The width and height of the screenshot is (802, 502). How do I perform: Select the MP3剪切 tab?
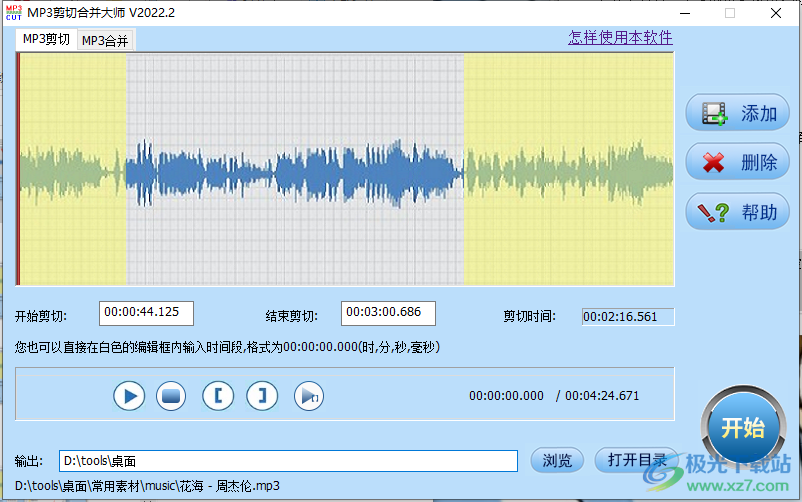pyautogui.click(x=46, y=40)
